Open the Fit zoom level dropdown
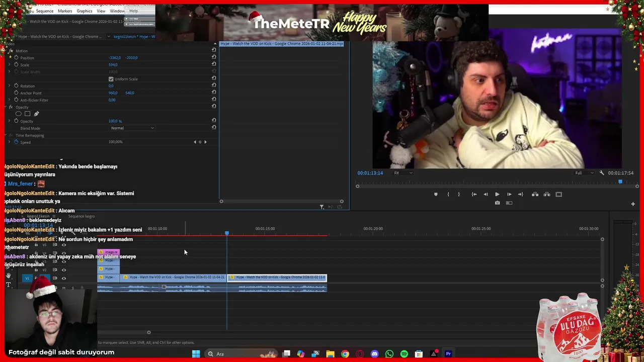 (x=403, y=173)
